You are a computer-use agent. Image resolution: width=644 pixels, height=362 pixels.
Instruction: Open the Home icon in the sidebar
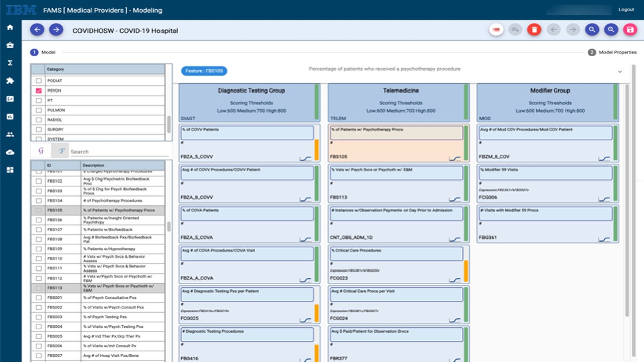tap(10, 27)
